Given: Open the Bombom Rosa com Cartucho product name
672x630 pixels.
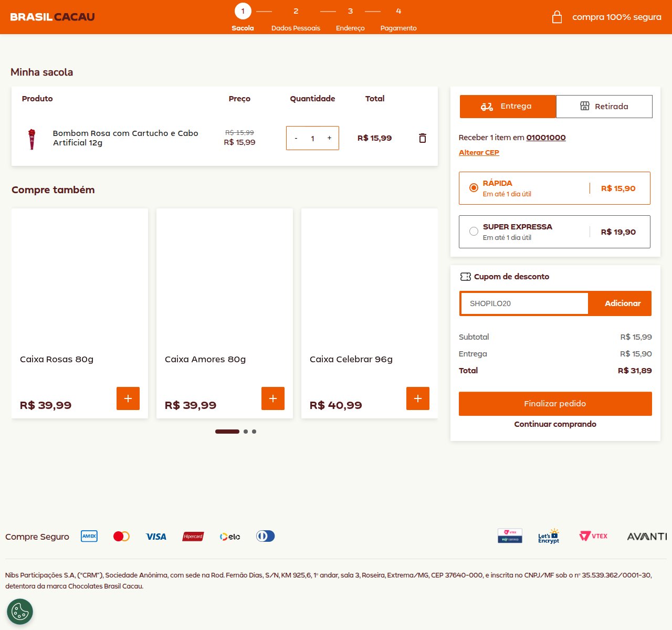Looking at the screenshot, I should tap(125, 138).
